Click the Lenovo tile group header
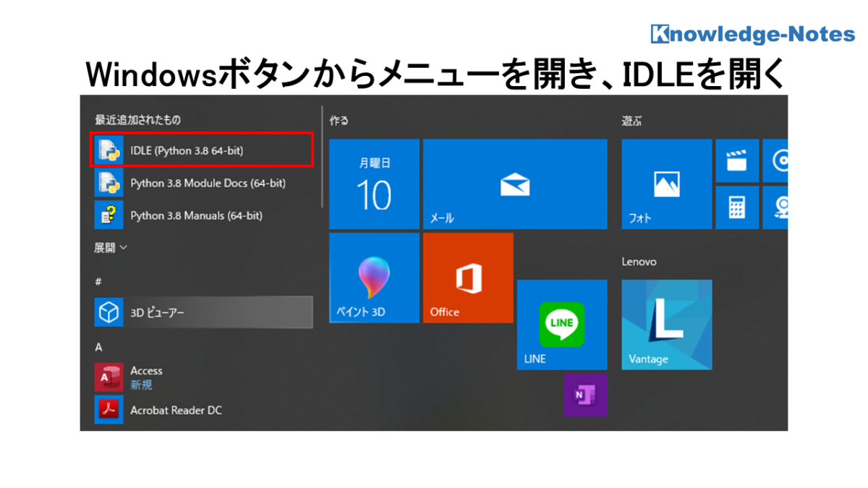 (639, 262)
